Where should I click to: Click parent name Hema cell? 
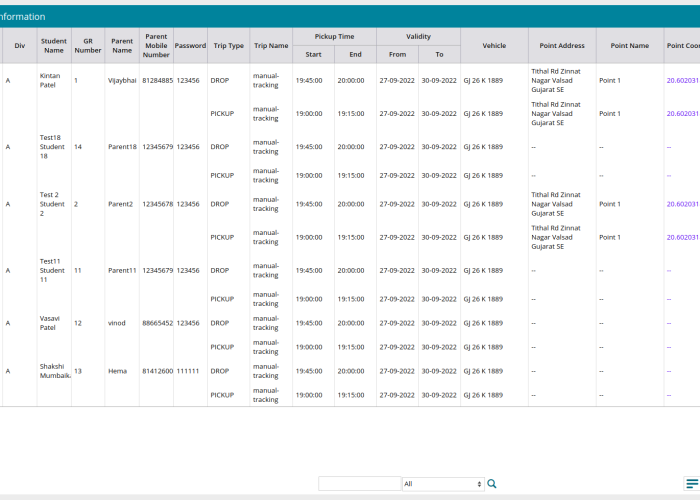tap(118, 371)
